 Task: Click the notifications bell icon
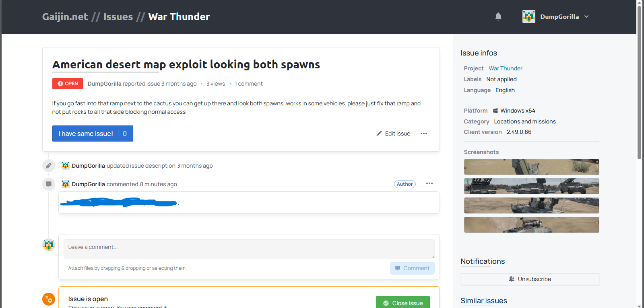498,16
